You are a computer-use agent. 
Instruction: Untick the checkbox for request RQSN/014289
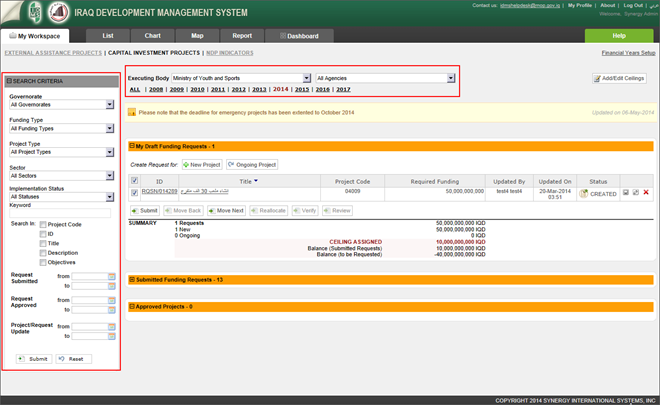pos(134,193)
